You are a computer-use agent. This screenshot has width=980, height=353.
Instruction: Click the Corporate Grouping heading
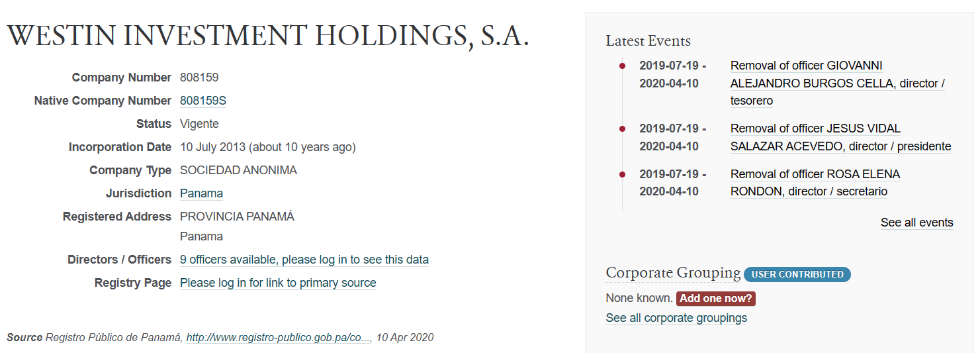(673, 273)
